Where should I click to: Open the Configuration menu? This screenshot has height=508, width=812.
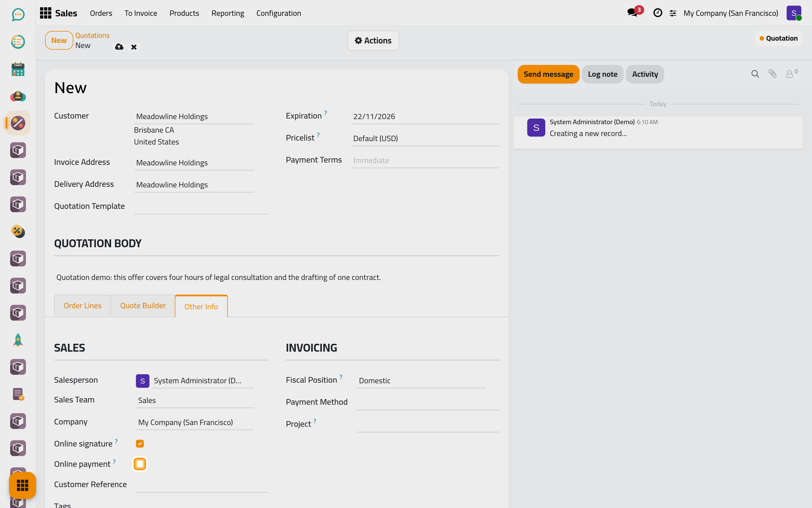coord(279,13)
